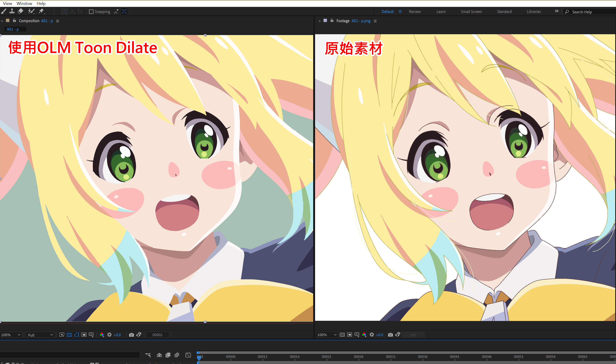
Task: Select the Brush tool
Action: coord(3,11)
